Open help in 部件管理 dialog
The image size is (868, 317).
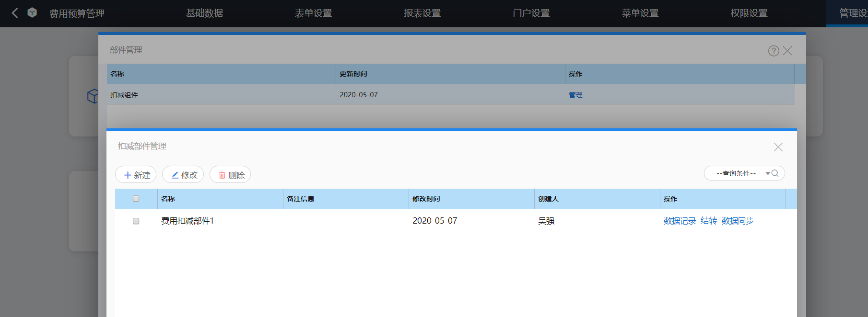[774, 51]
